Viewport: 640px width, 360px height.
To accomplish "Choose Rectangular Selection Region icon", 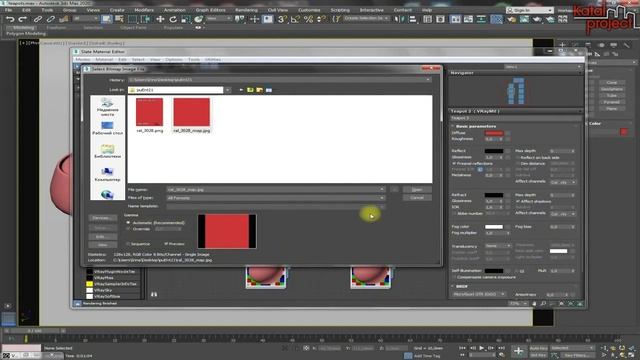I will 132,19.
